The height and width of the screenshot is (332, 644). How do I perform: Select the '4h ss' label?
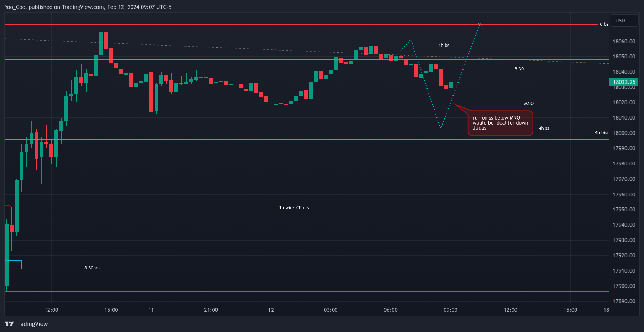coord(544,128)
